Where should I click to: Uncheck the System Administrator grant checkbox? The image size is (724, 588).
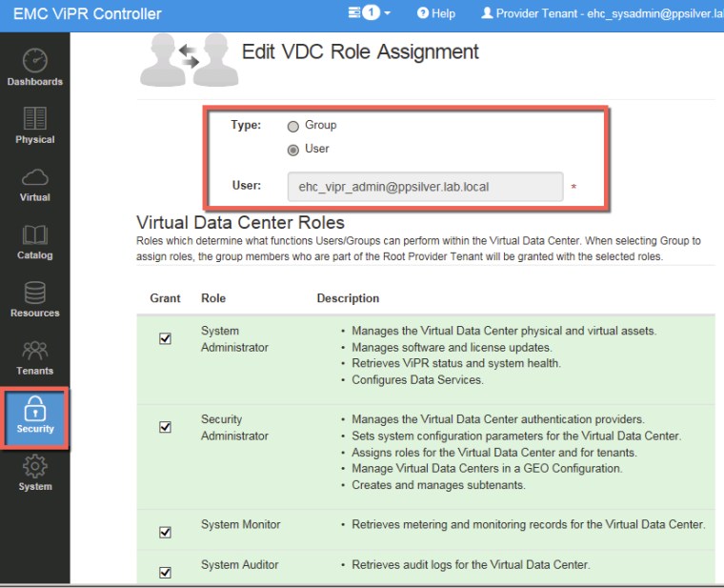(x=165, y=339)
